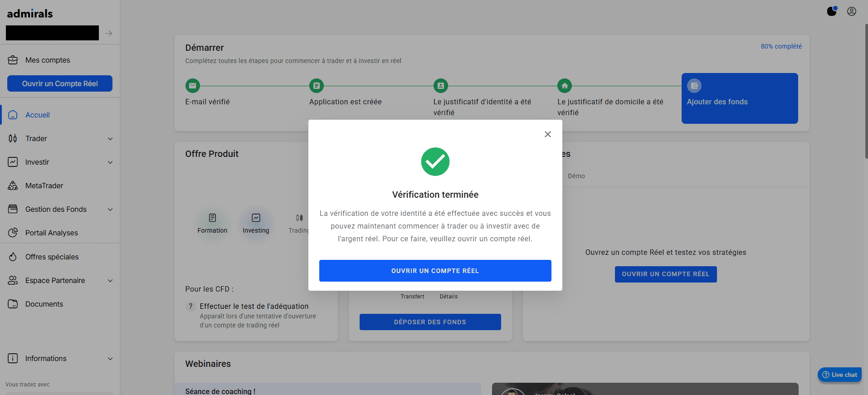Close the Vérification terminée dialog

[548, 134]
